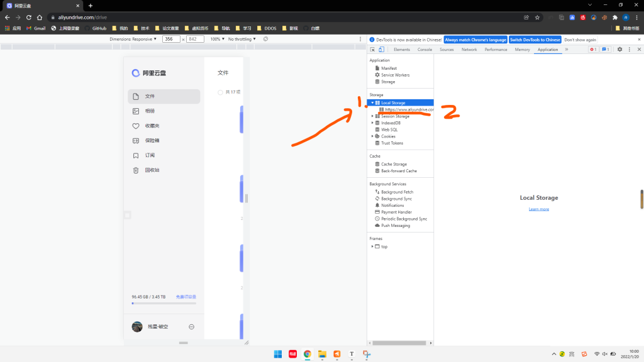Viewport: 644px width, 362px height.
Task: Click the 免费领容量 link
Action: [x=186, y=297]
